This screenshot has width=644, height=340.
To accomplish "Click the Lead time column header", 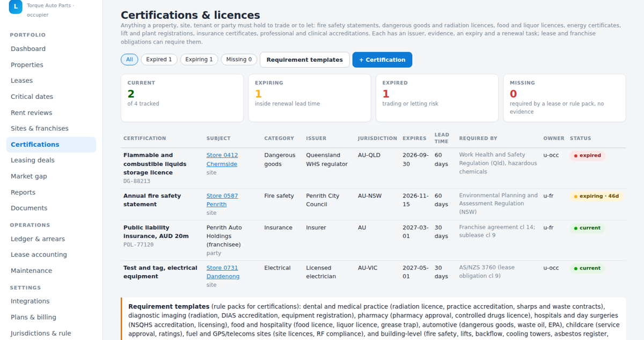I will point(442,138).
